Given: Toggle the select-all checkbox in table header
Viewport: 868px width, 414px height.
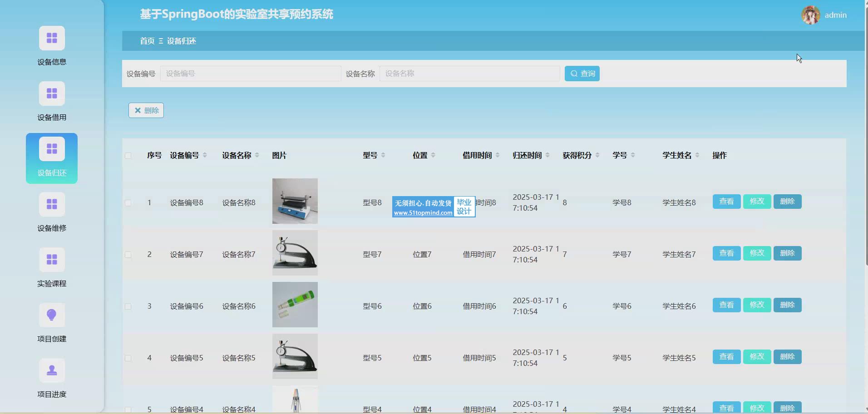Looking at the screenshot, I should pos(128,156).
